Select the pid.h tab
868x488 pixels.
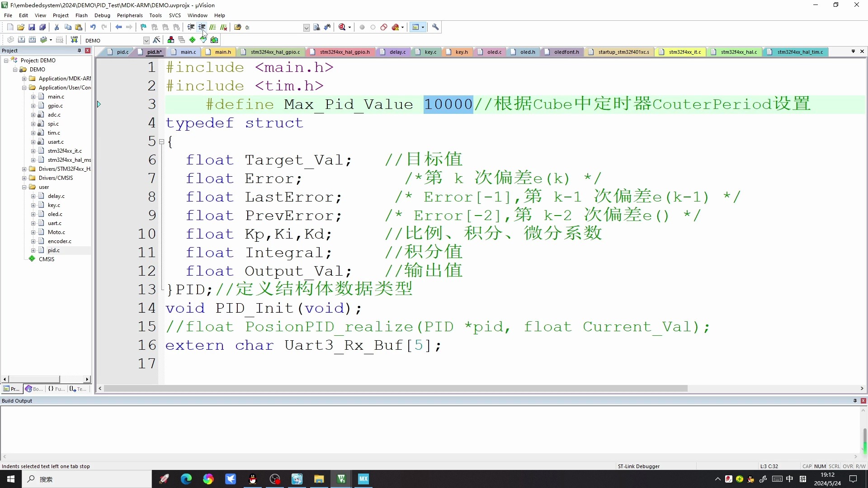(153, 52)
